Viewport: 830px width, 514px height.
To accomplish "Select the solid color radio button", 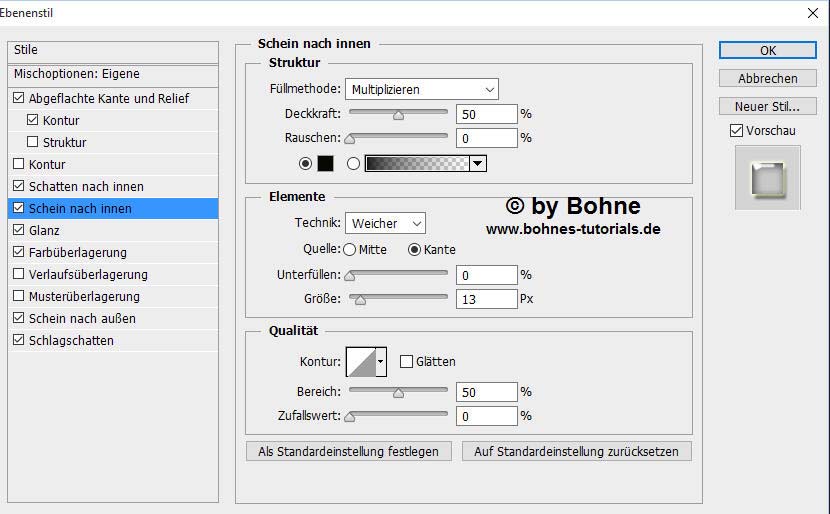I will coord(305,164).
